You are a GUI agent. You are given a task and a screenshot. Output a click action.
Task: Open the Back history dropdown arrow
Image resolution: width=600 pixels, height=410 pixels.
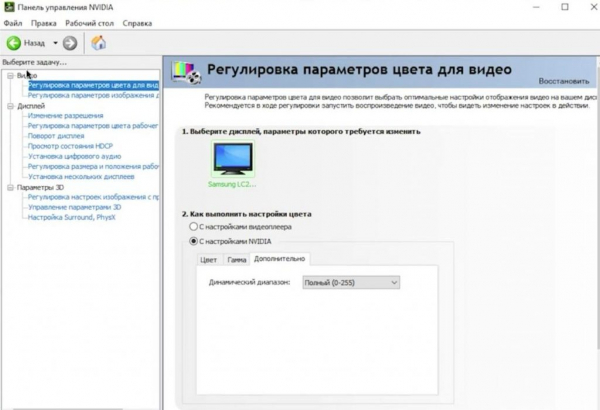55,43
